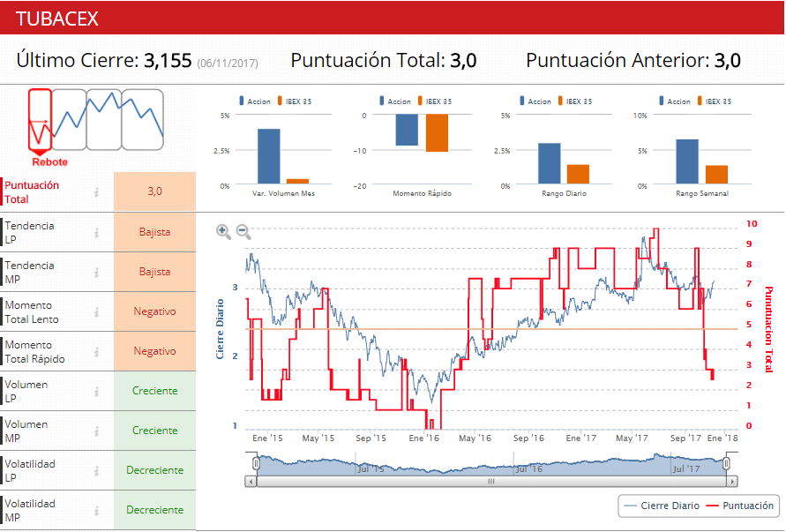Open info icon for Tendencia MP
786x532 pixels.
[x=96, y=272]
